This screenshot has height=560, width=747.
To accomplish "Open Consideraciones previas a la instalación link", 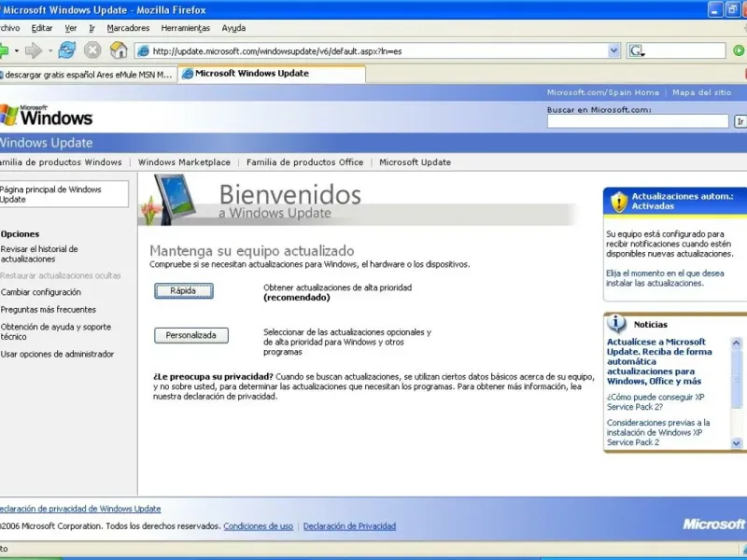I will 658,432.
